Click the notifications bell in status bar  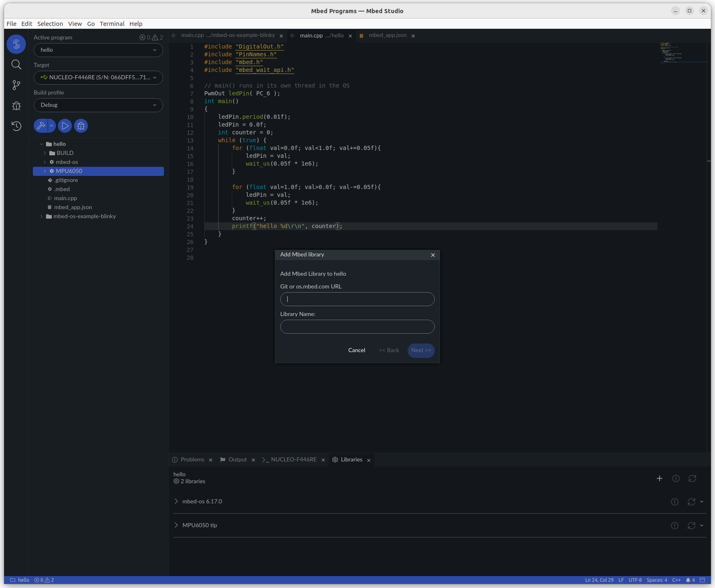pyautogui.click(x=690, y=581)
